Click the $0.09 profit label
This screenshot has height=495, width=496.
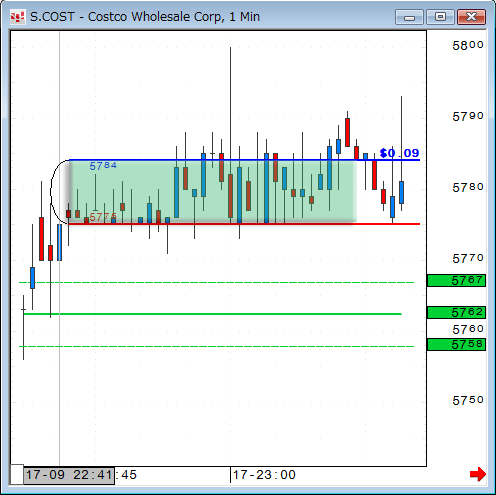point(399,153)
